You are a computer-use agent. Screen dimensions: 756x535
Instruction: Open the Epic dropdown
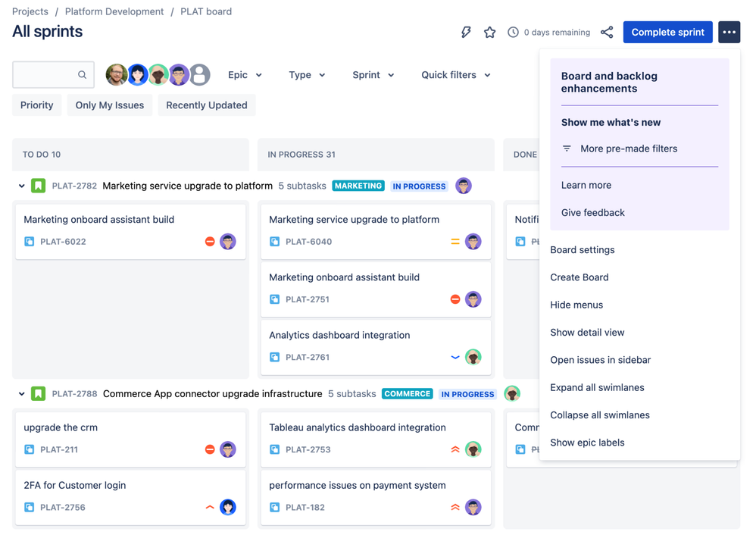[x=245, y=75]
